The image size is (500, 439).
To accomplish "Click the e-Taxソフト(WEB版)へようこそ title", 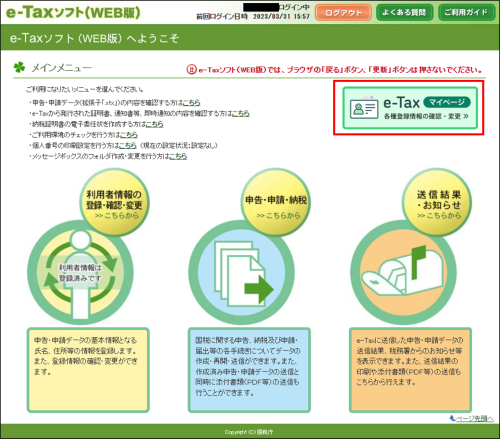I will coord(94,38).
